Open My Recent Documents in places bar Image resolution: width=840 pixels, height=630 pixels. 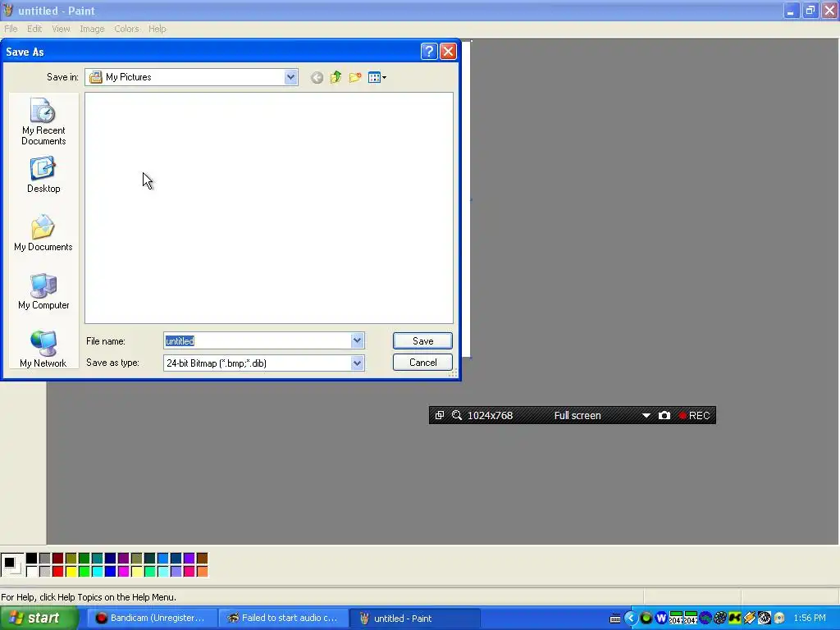43,121
